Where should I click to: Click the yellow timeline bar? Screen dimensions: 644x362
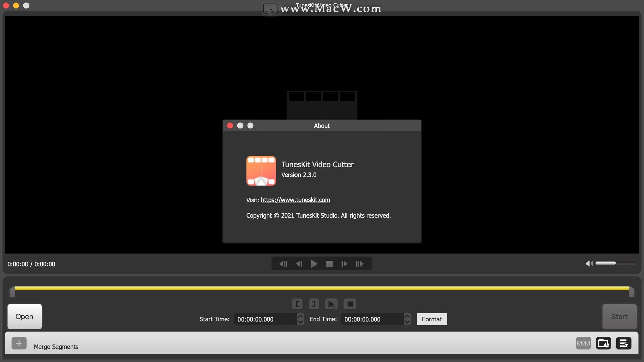coord(322,288)
